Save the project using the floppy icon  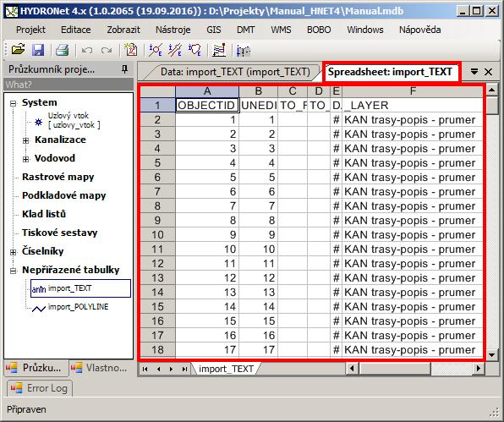(x=38, y=50)
